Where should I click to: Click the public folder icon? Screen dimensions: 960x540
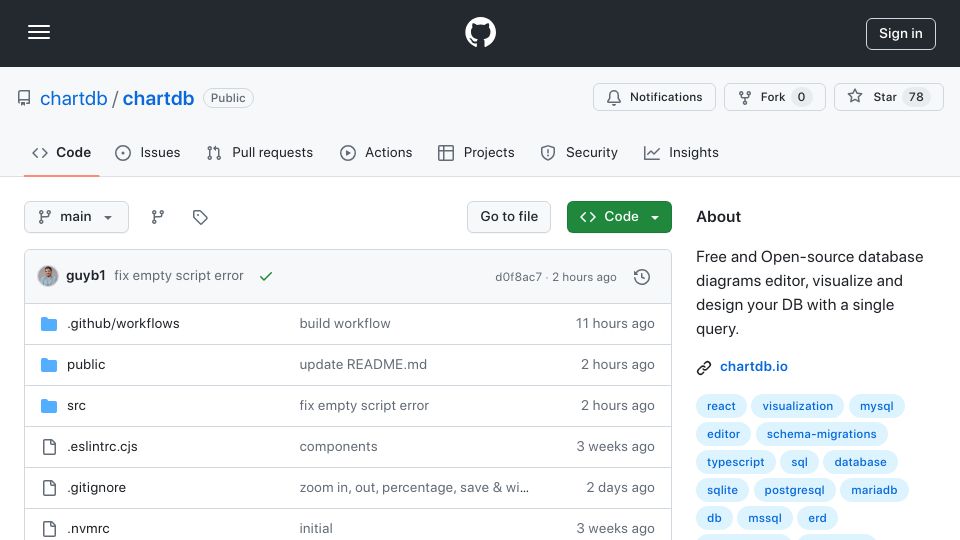(49, 365)
